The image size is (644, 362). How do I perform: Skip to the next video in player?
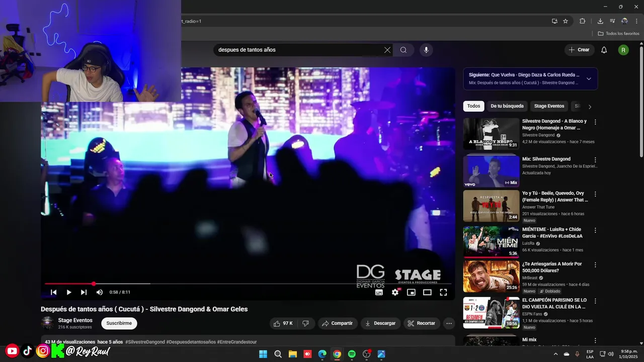(x=84, y=292)
